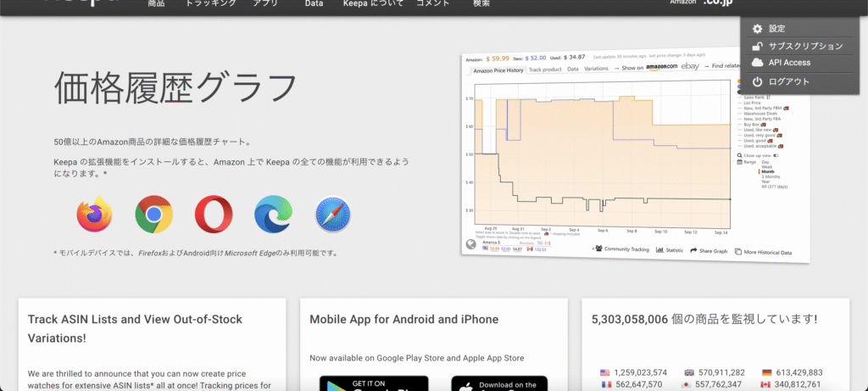Viewport: 868px width, 391px height.
Task: Click the 5,303,058,006 product count heading
Action: (x=704, y=320)
